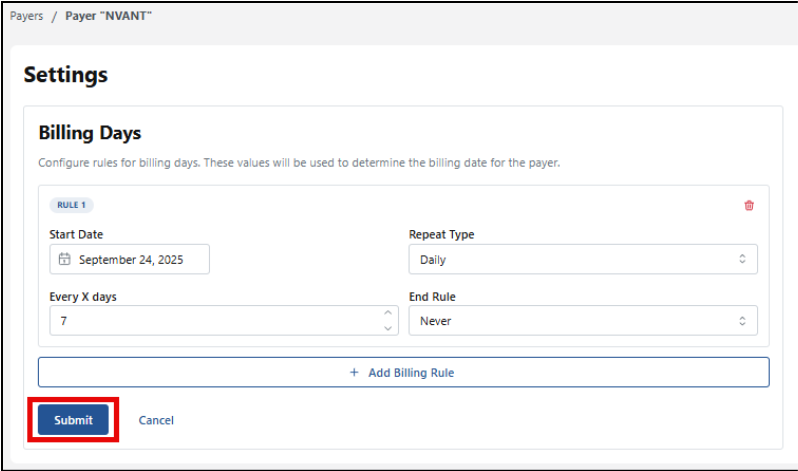The width and height of the screenshot is (798, 471).
Task: Click the Billing Days section title
Action: 89,133
